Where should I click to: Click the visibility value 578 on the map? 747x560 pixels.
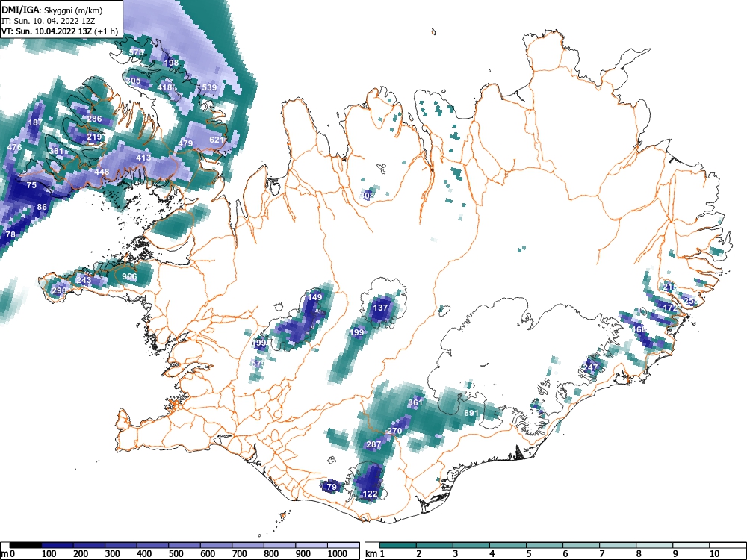coord(136,52)
